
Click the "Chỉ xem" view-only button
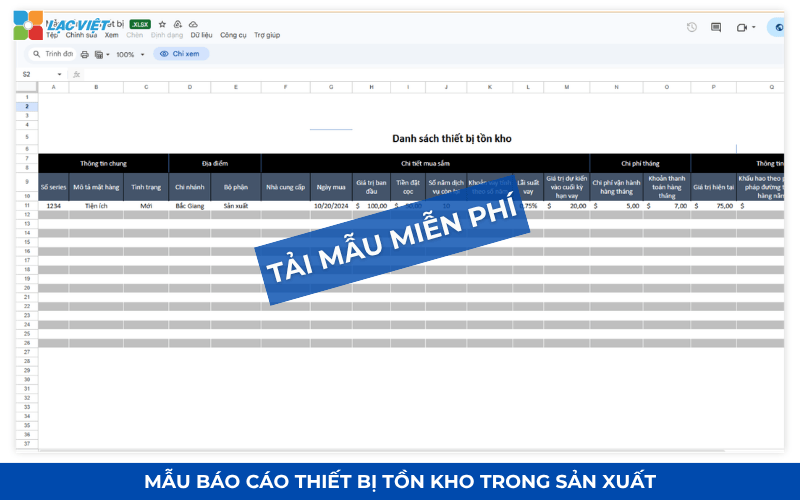[181, 54]
